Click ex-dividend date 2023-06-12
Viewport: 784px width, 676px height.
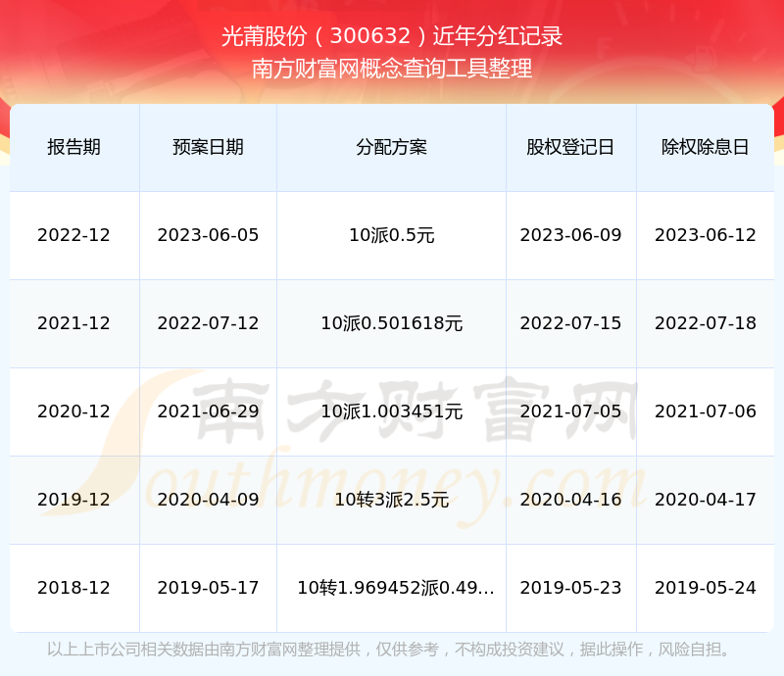pyautogui.click(x=705, y=235)
